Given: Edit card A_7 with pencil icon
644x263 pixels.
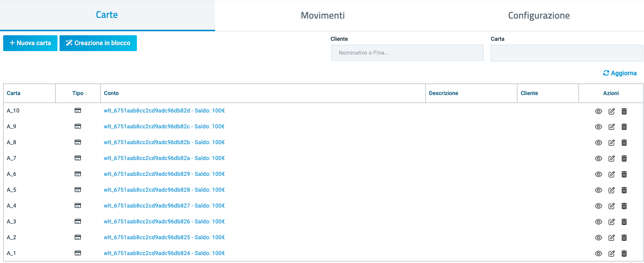Looking at the screenshot, I should point(611,158).
